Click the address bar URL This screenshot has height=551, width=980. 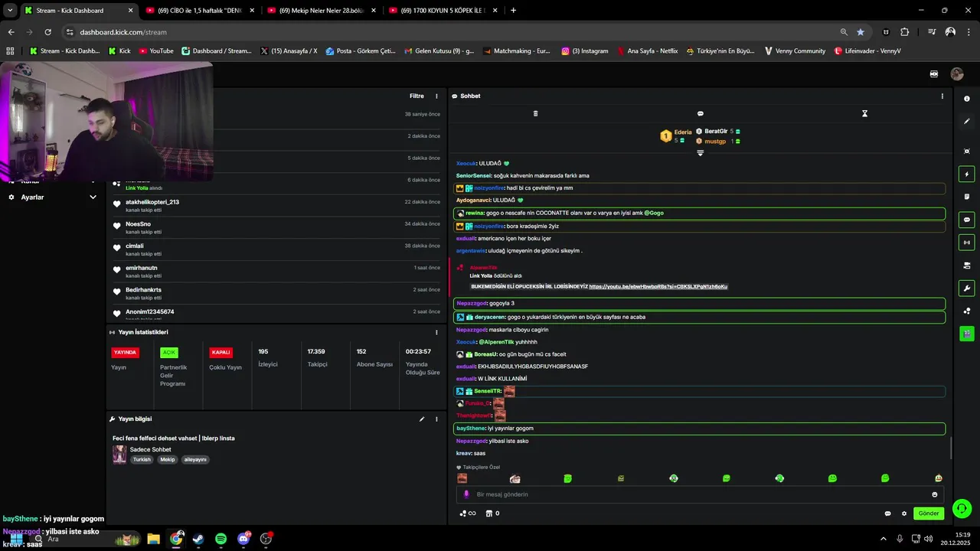[x=123, y=32]
